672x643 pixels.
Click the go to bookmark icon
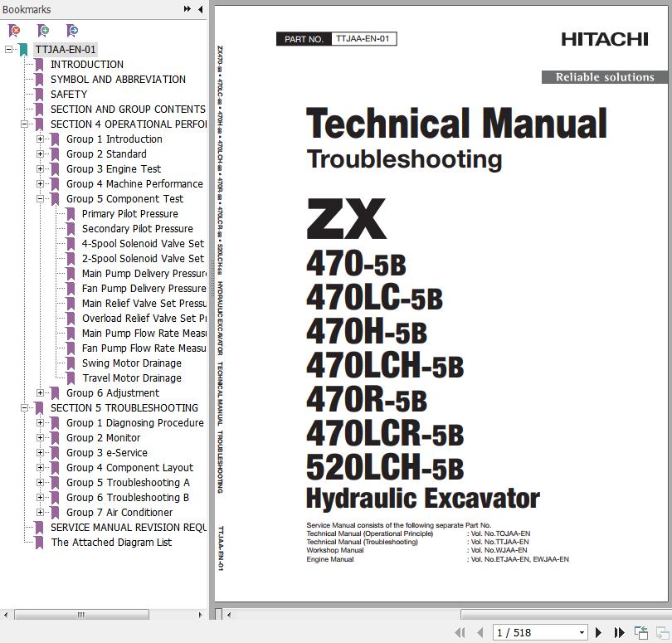(x=72, y=31)
